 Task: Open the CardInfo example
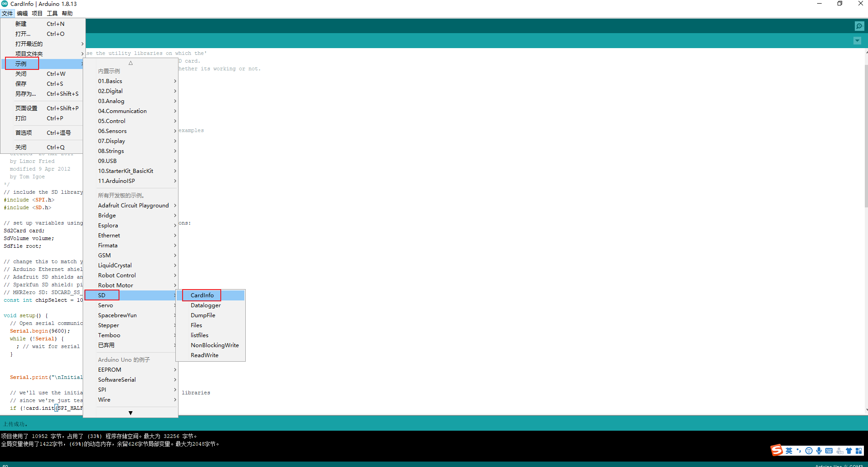[211, 295]
